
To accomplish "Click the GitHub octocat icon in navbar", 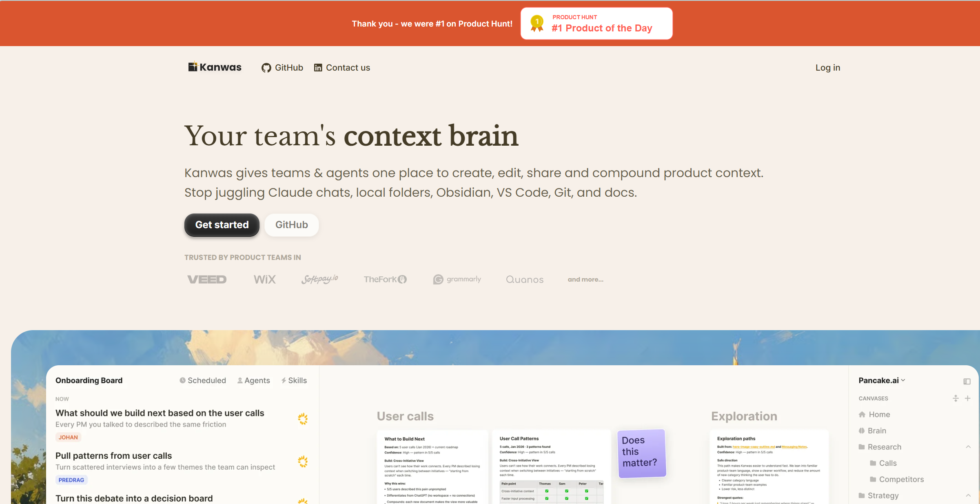I will pyautogui.click(x=266, y=68).
